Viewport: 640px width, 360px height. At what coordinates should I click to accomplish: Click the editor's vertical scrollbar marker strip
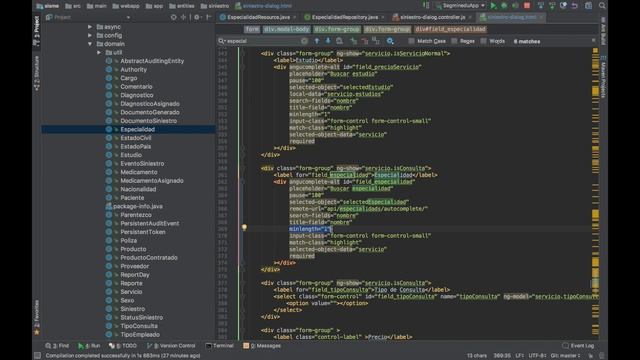(x=596, y=192)
